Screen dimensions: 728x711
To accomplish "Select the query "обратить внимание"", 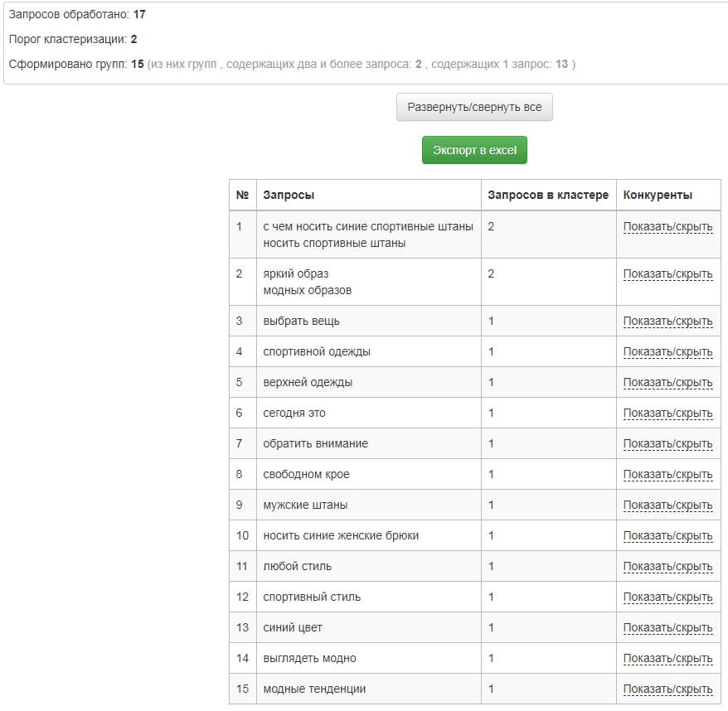I will pyautogui.click(x=315, y=443).
